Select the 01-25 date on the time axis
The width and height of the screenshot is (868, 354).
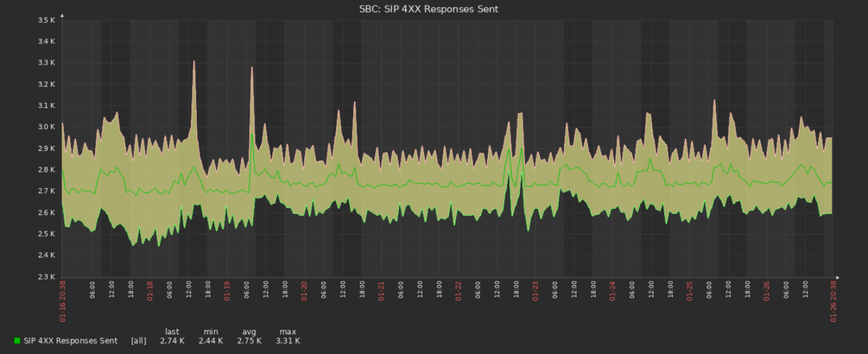tap(690, 291)
